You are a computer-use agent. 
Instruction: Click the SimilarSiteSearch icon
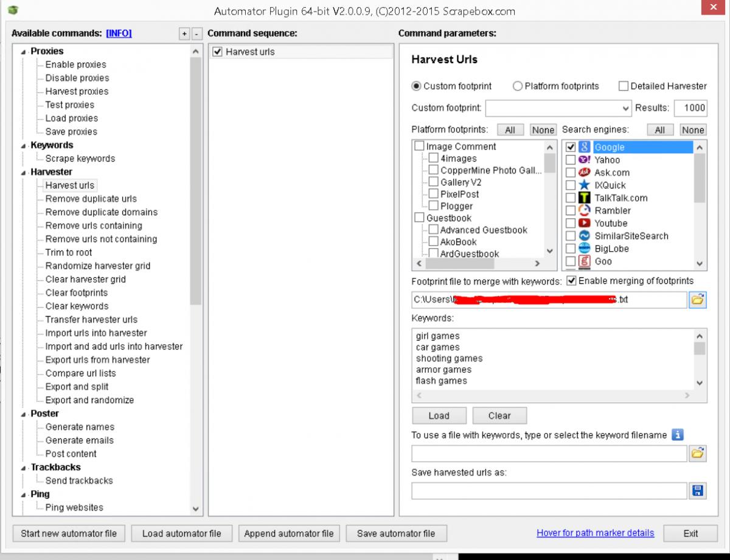584,236
